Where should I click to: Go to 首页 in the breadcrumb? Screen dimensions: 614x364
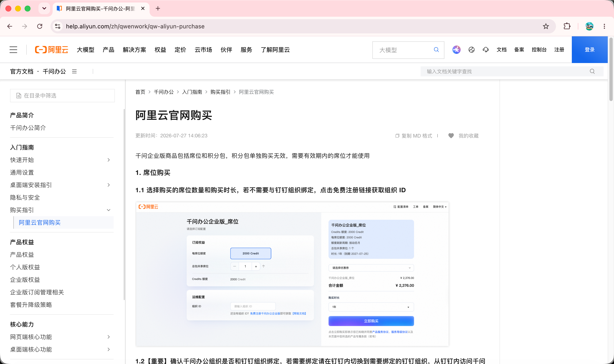click(140, 92)
